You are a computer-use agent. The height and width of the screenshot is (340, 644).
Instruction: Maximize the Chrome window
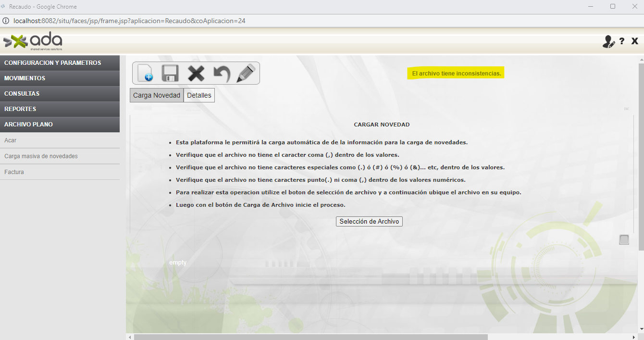(613, 6)
